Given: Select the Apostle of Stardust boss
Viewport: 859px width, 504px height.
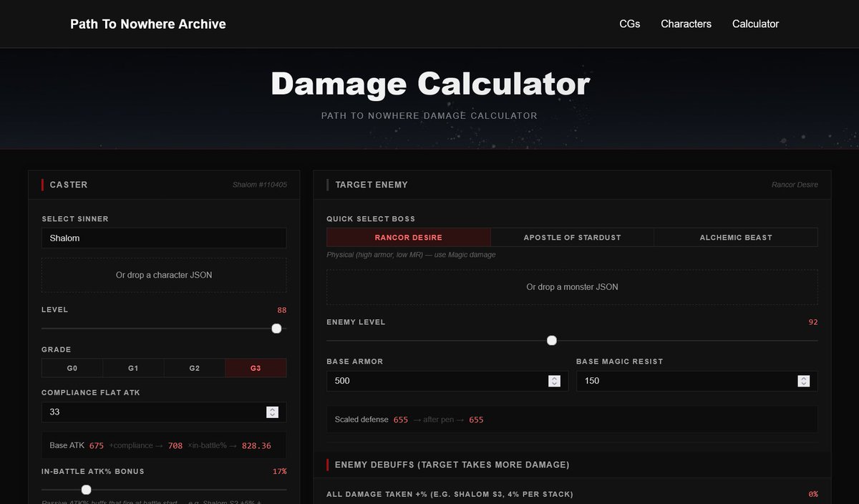Looking at the screenshot, I should [x=572, y=238].
